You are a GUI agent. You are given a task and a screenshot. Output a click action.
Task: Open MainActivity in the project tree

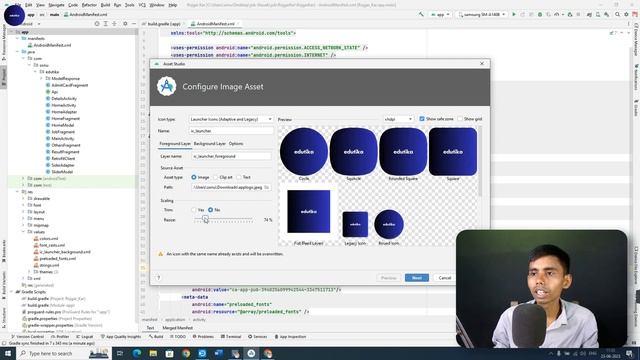coord(62,138)
